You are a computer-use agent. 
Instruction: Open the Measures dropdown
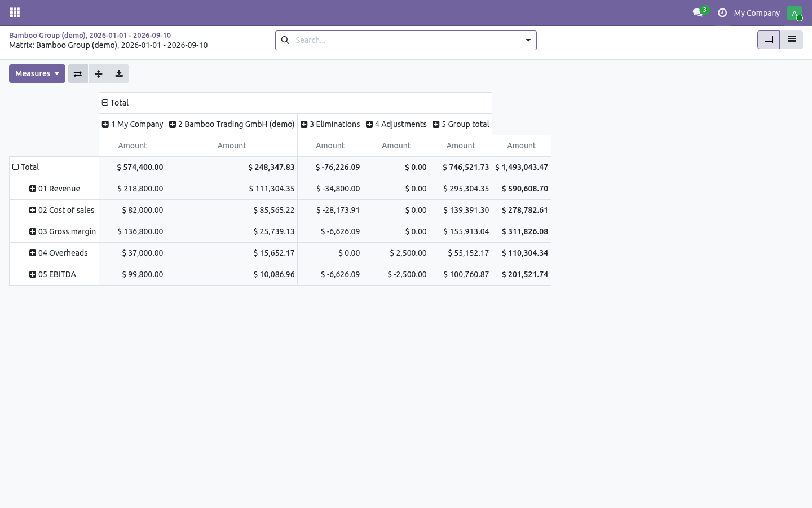click(37, 73)
